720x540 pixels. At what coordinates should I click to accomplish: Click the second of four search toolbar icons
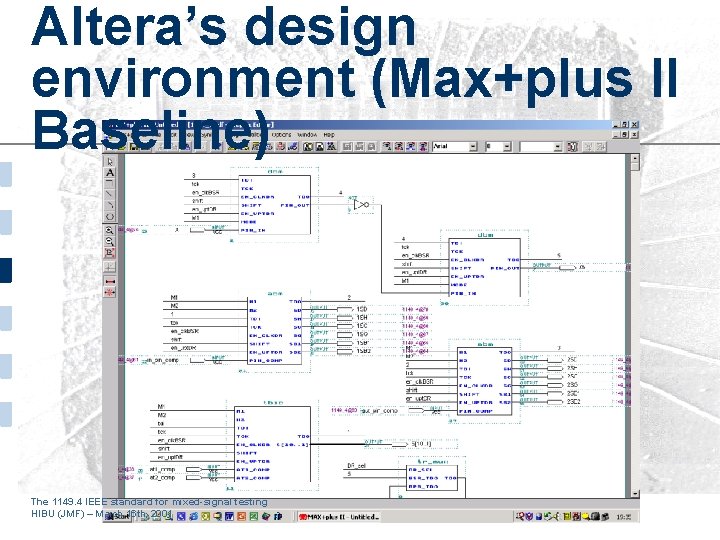point(399,146)
